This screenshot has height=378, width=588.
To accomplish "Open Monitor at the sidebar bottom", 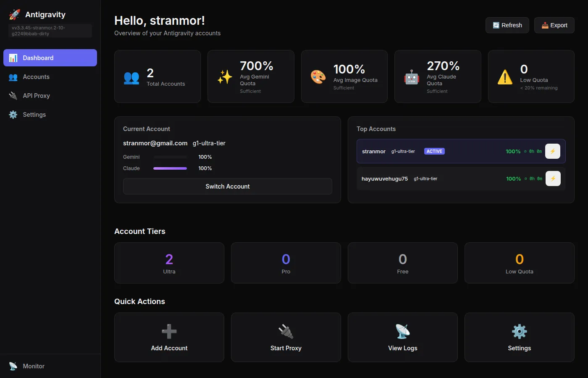I will [x=34, y=366].
